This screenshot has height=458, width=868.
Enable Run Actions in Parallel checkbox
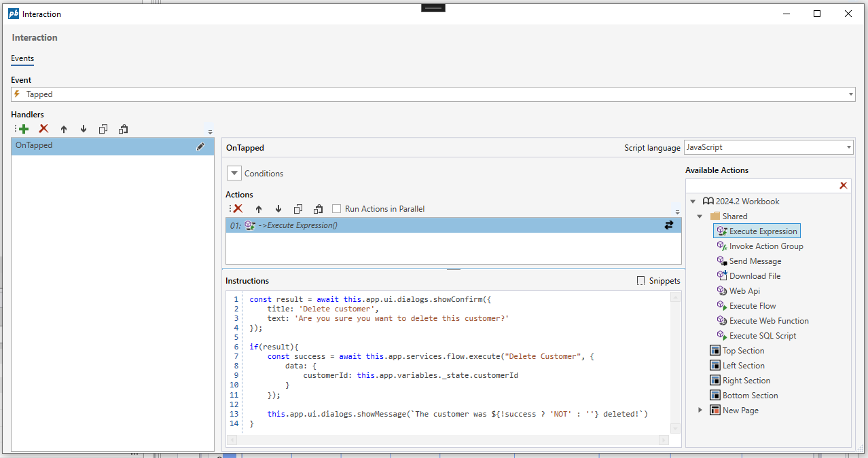point(337,209)
